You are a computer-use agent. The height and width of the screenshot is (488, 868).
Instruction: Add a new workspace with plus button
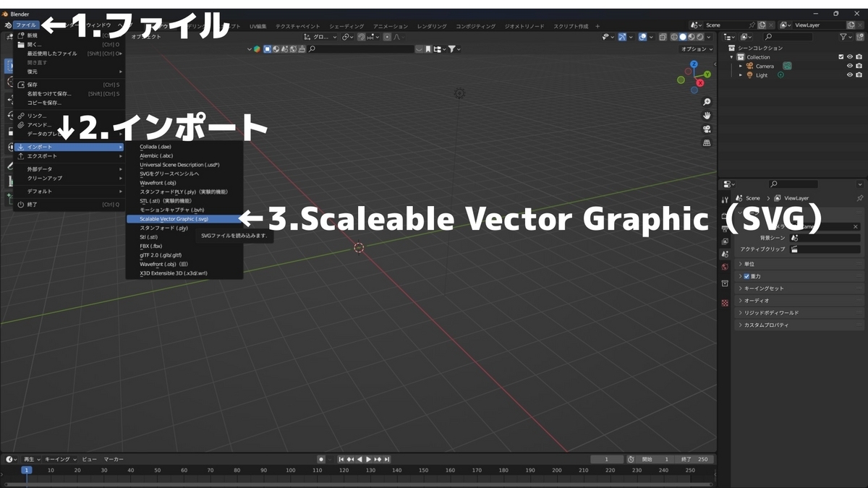click(x=597, y=26)
